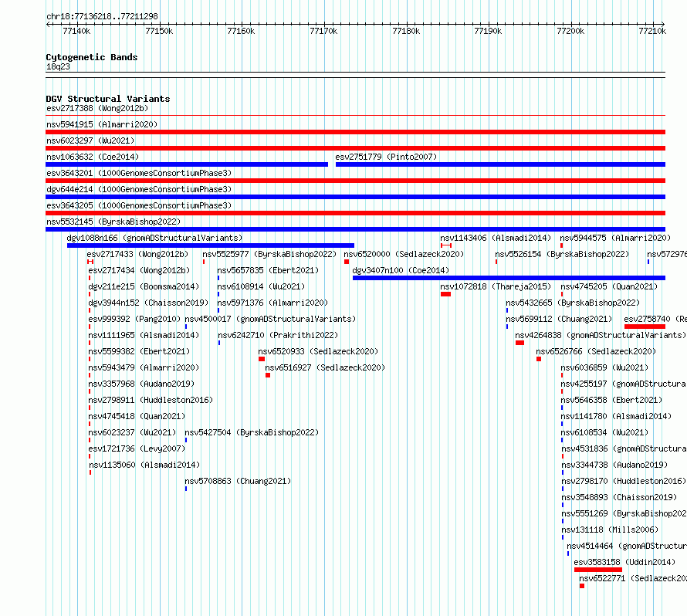Open nsv3344738 (Audano2019) variant
The image size is (687, 616).
[x=614, y=465]
